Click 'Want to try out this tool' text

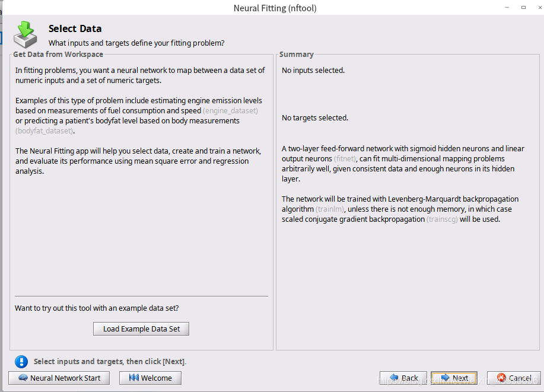point(97,308)
